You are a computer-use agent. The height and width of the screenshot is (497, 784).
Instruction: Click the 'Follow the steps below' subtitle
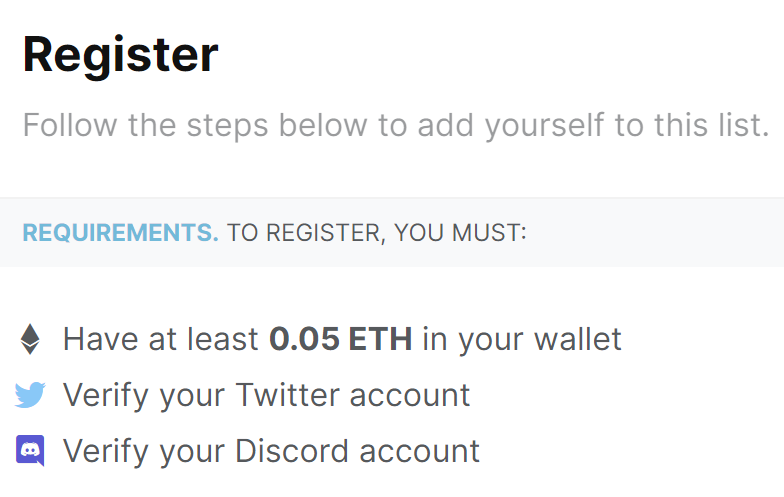pyautogui.click(x=396, y=125)
